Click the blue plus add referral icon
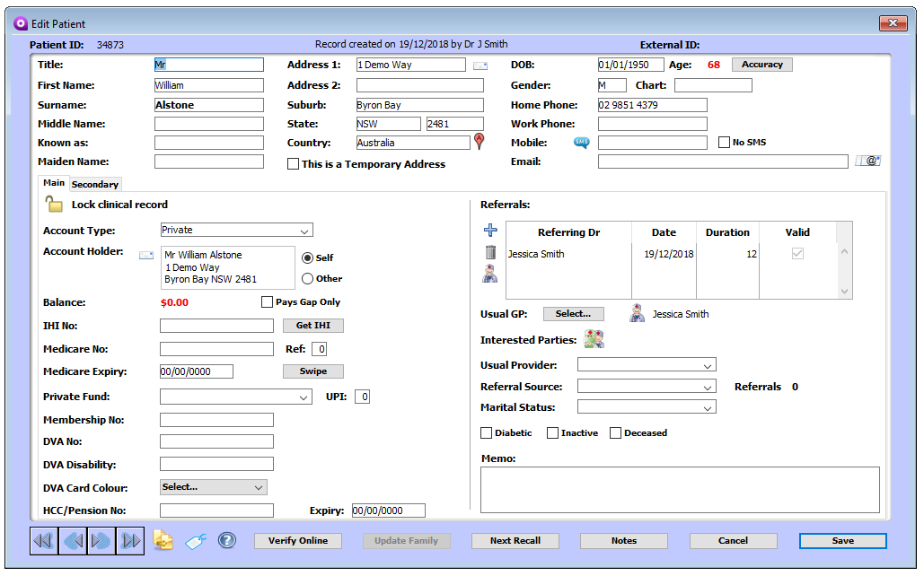 tap(490, 231)
